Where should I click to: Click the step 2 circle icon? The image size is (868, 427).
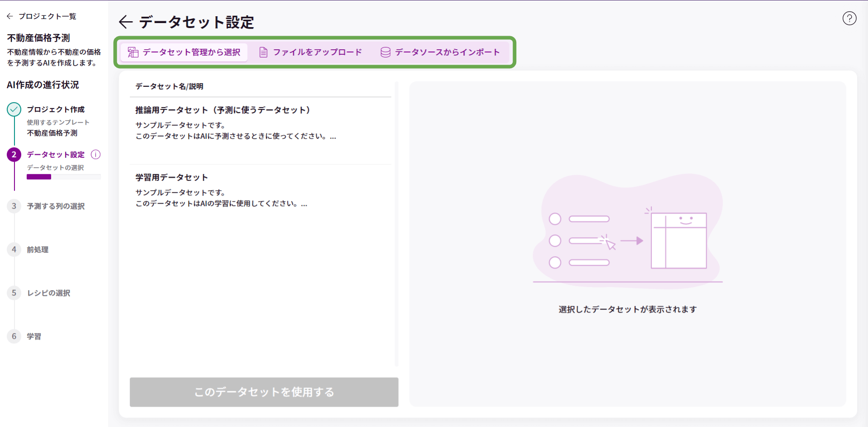pos(14,155)
